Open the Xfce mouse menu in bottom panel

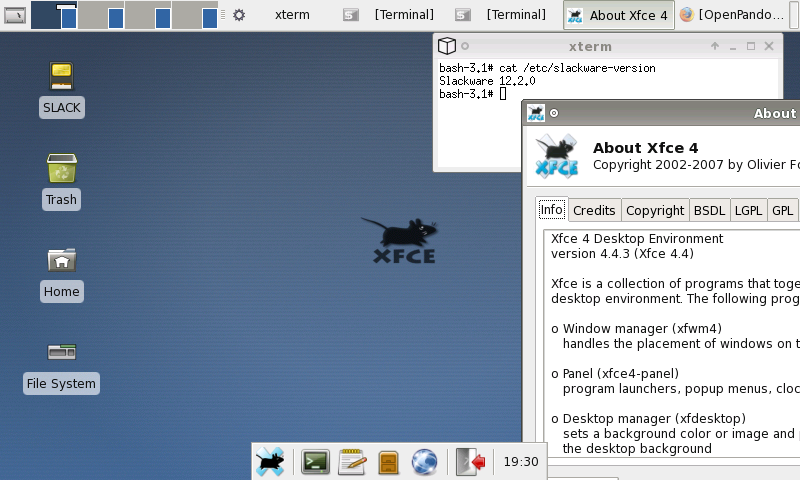(x=270, y=461)
